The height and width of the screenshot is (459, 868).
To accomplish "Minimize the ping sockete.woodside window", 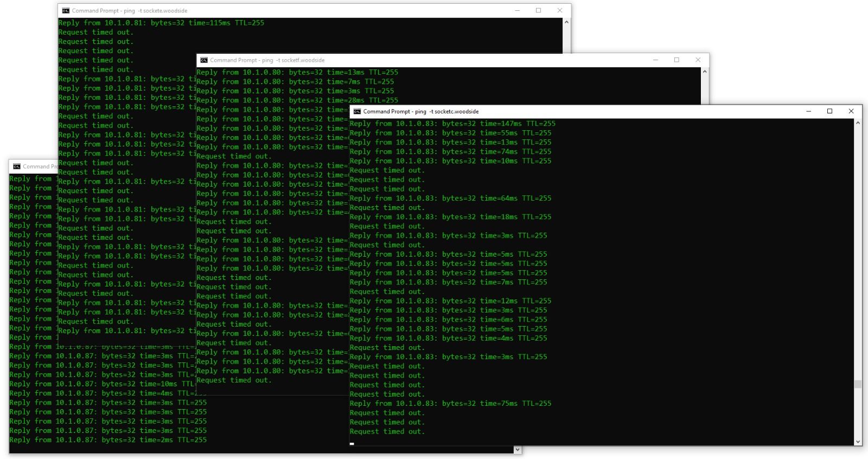I will [517, 10].
